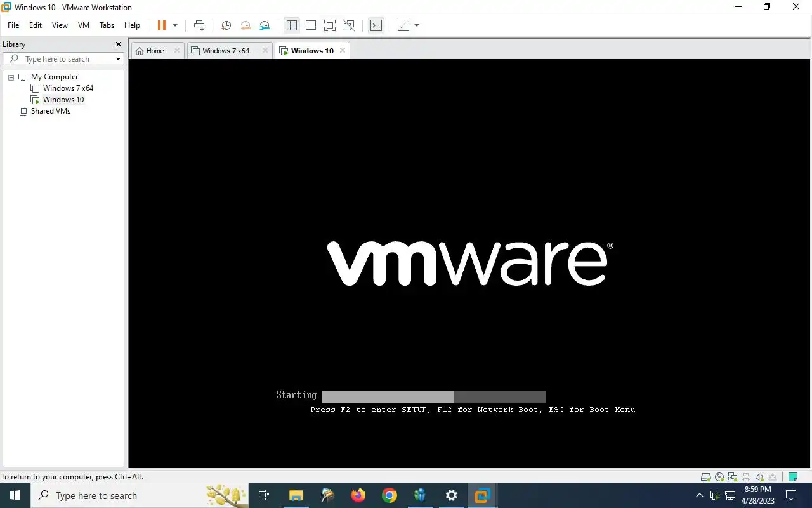Toggle the library sidebar view
Screen dimensions: 812x508
click(292, 25)
